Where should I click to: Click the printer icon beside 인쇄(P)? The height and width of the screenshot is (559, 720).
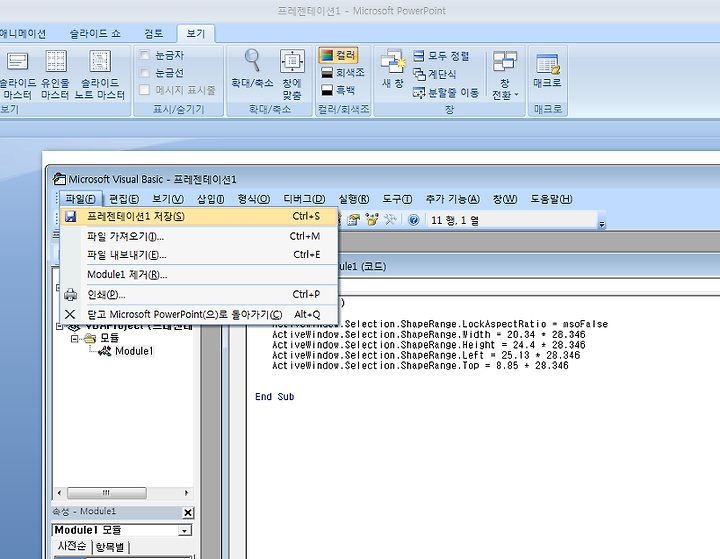[70, 294]
